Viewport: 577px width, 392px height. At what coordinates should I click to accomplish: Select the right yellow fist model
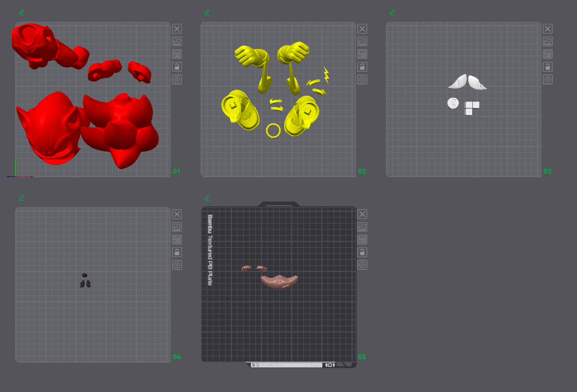tap(293, 53)
